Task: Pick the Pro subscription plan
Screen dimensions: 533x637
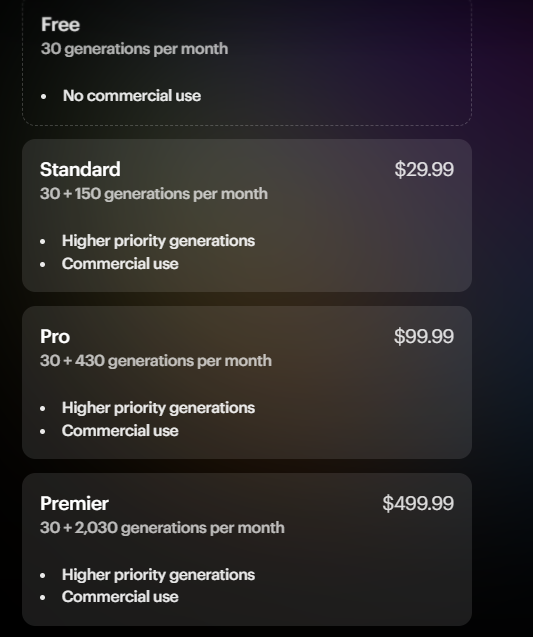Action: 247,382
